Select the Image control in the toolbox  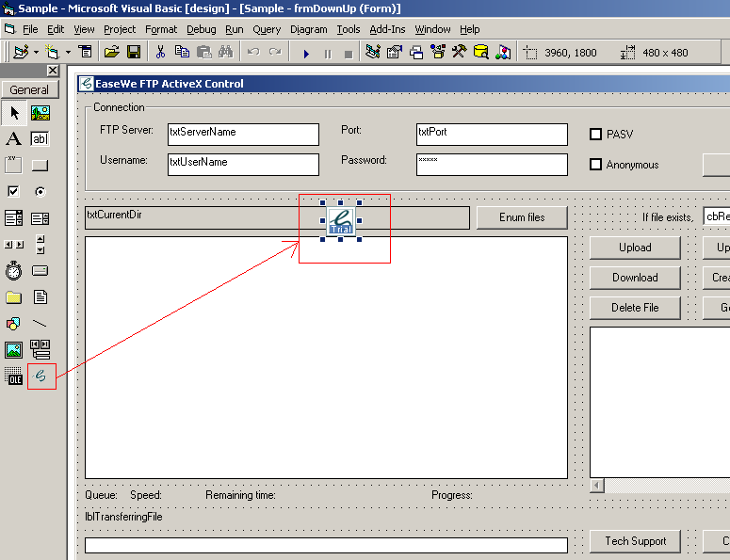13,350
